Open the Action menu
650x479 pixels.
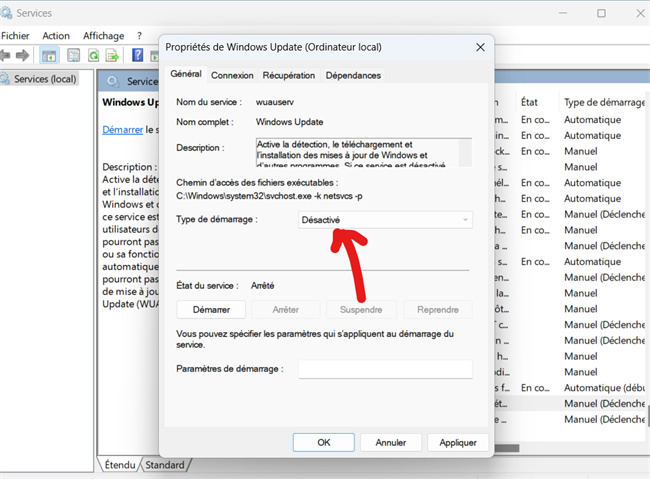(56, 36)
